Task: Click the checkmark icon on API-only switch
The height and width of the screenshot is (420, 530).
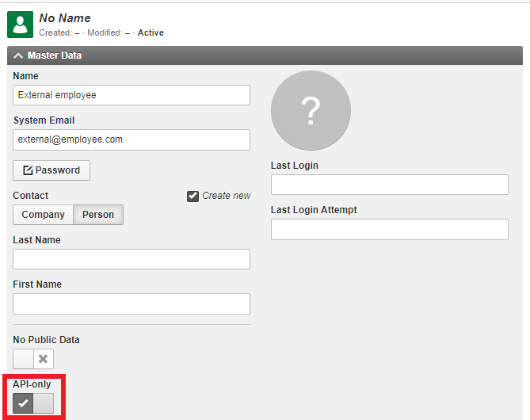Action: click(x=24, y=403)
